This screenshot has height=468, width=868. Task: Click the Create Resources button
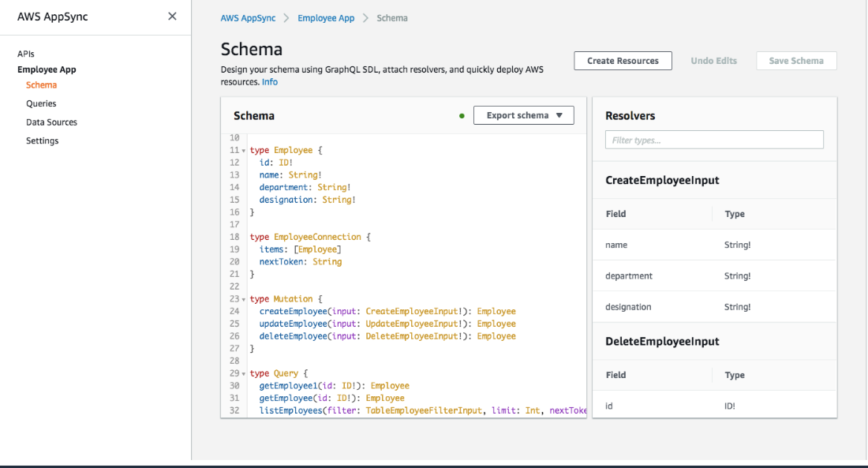click(623, 60)
